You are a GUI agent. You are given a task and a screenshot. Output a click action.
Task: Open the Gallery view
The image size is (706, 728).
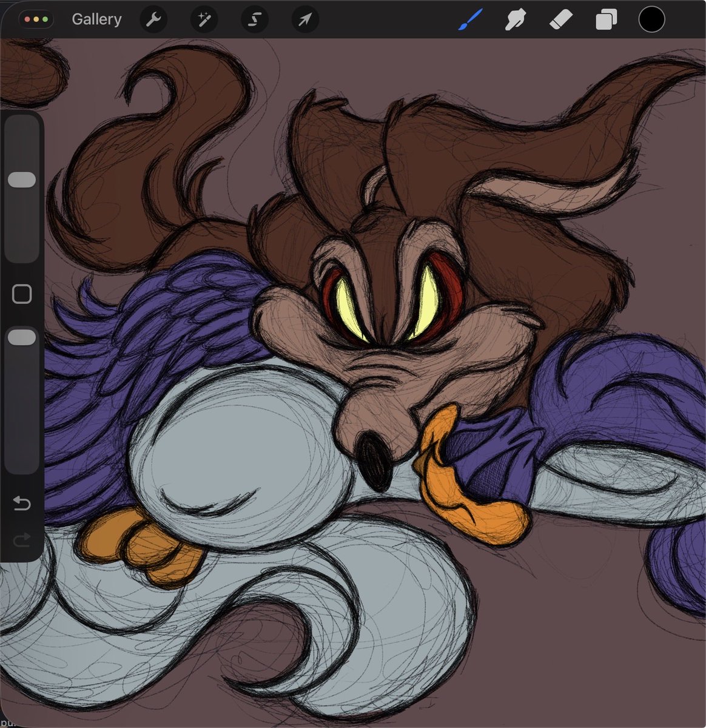point(96,19)
